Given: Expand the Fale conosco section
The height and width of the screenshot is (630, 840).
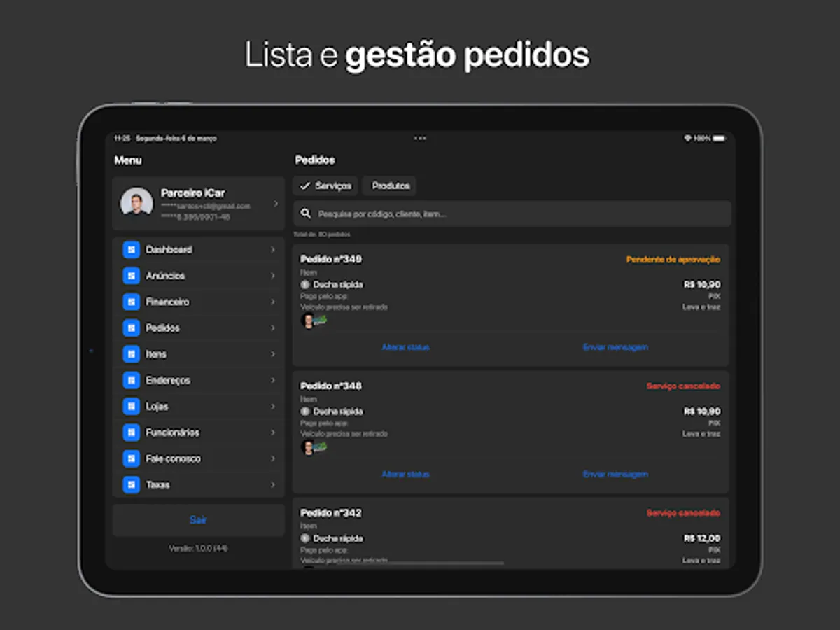Looking at the screenshot, I should [x=199, y=458].
